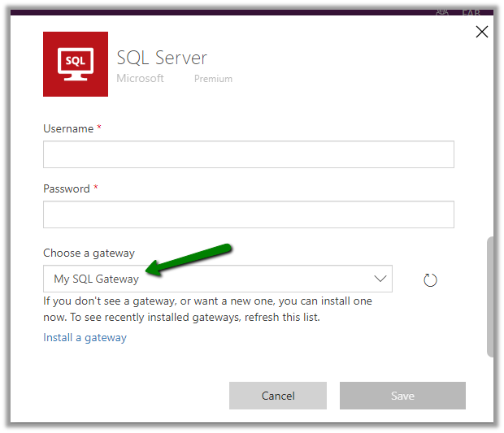Refresh the gateway list

click(430, 280)
